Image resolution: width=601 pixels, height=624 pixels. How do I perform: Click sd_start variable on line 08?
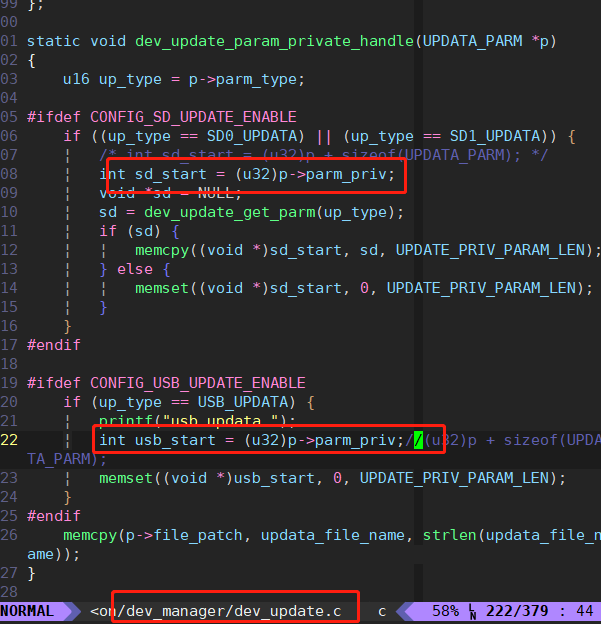[171, 174]
